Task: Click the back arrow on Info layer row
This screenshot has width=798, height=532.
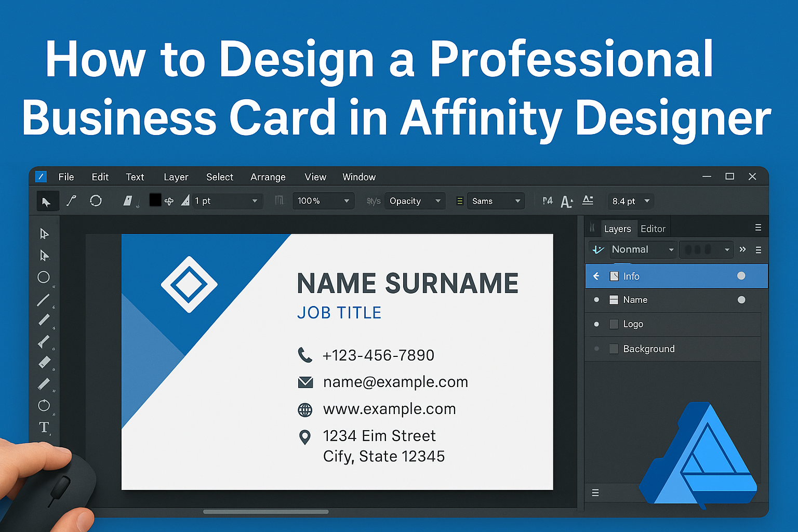Action: tap(596, 276)
